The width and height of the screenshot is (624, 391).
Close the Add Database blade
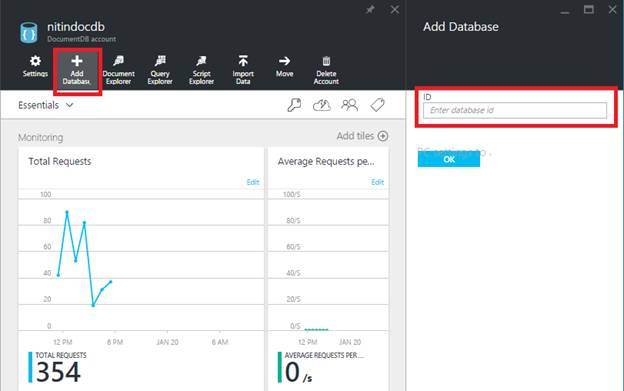[612, 10]
